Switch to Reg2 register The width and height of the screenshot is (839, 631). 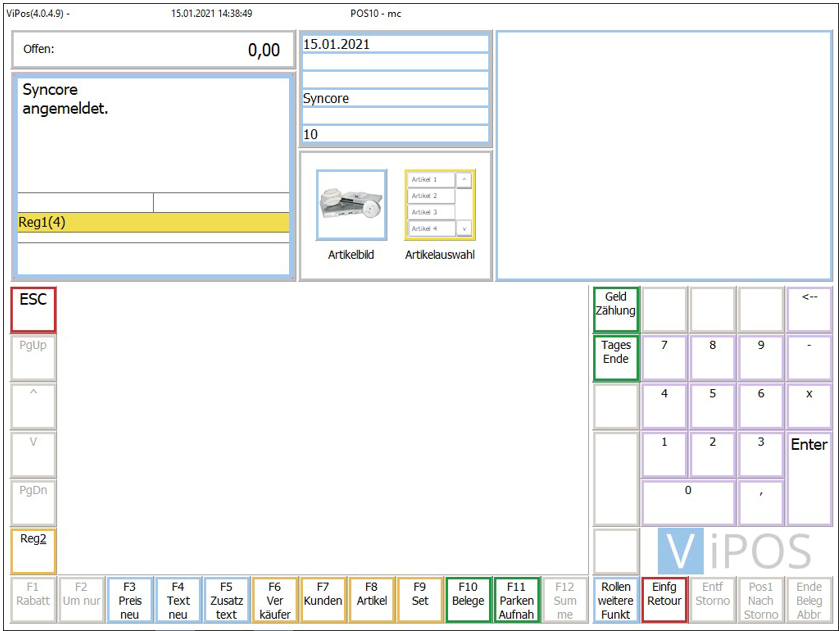click(x=34, y=551)
